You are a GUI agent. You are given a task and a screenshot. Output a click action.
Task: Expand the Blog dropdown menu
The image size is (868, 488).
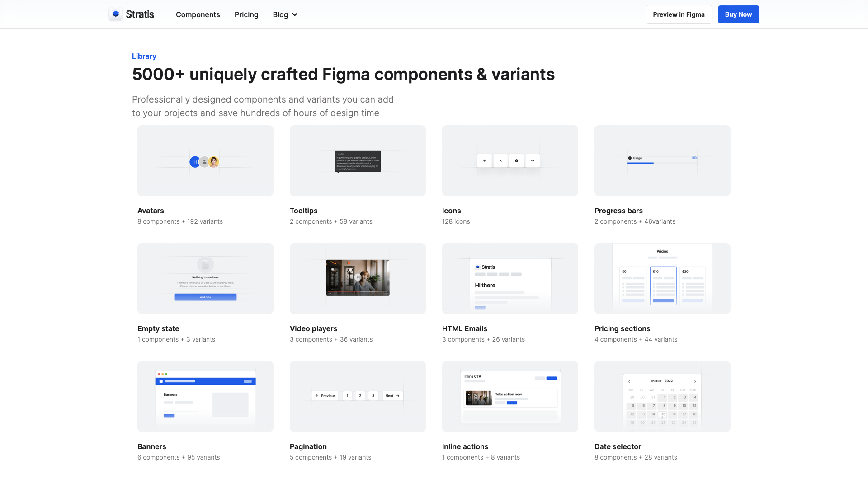click(x=285, y=14)
